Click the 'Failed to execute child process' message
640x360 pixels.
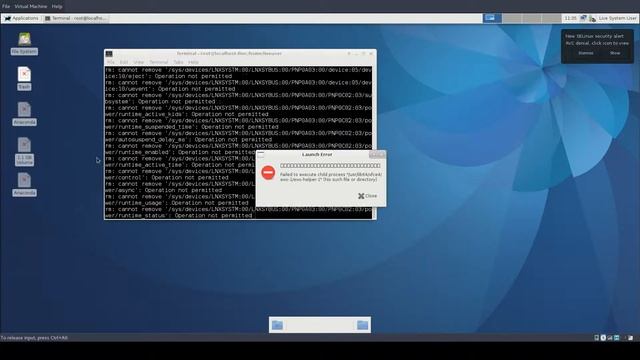331,177
